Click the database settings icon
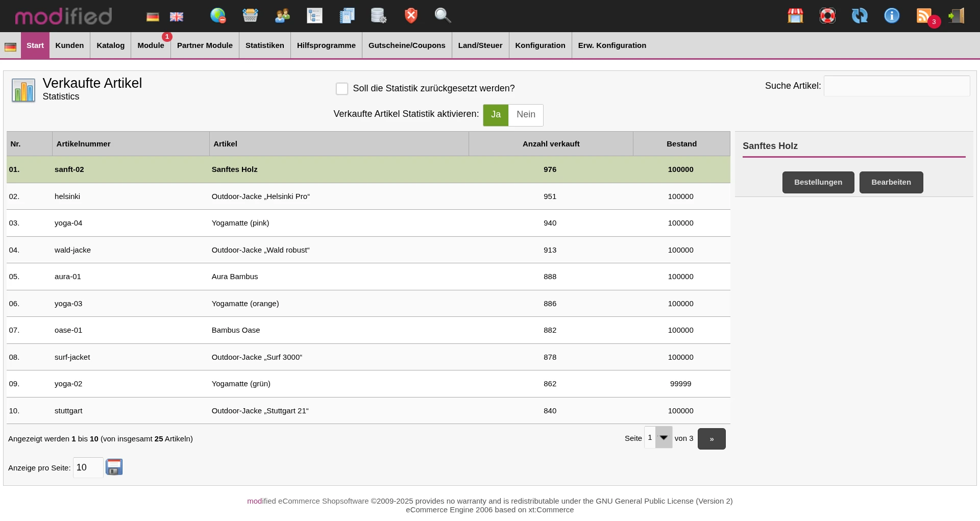 point(378,16)
